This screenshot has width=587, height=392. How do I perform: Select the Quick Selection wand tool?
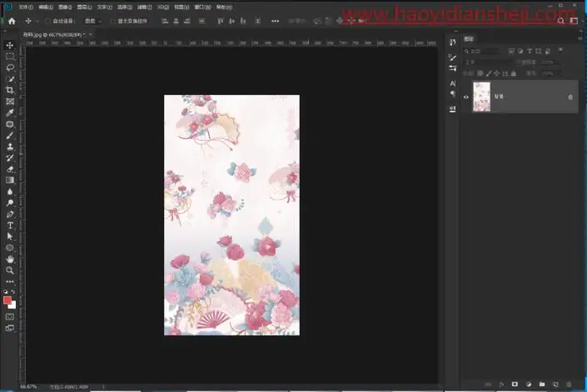point(10,79)
